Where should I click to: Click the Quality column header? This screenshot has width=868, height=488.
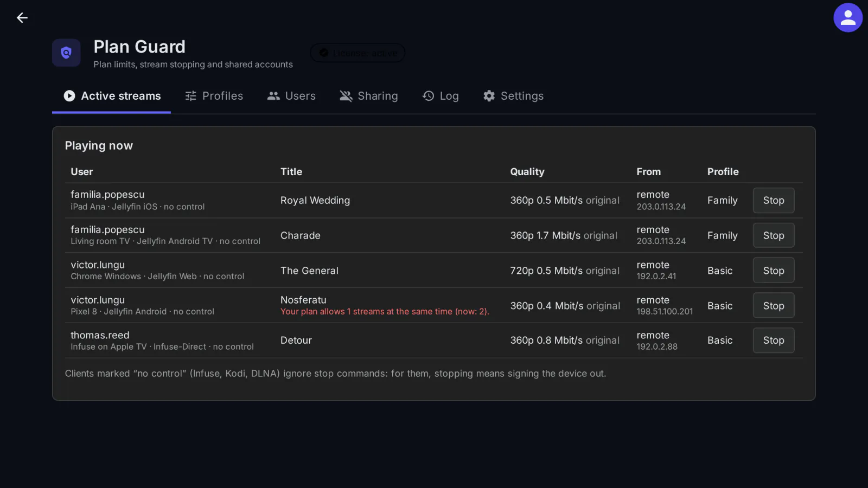point(527,172)
